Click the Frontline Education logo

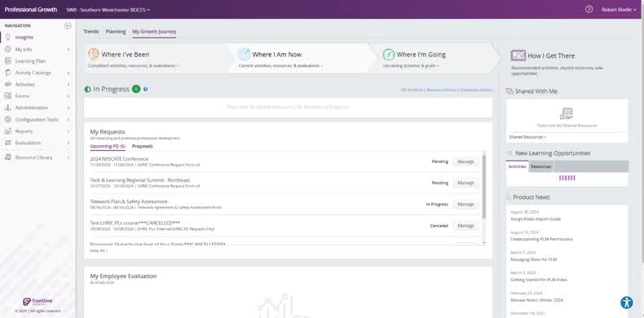(37, 302)
